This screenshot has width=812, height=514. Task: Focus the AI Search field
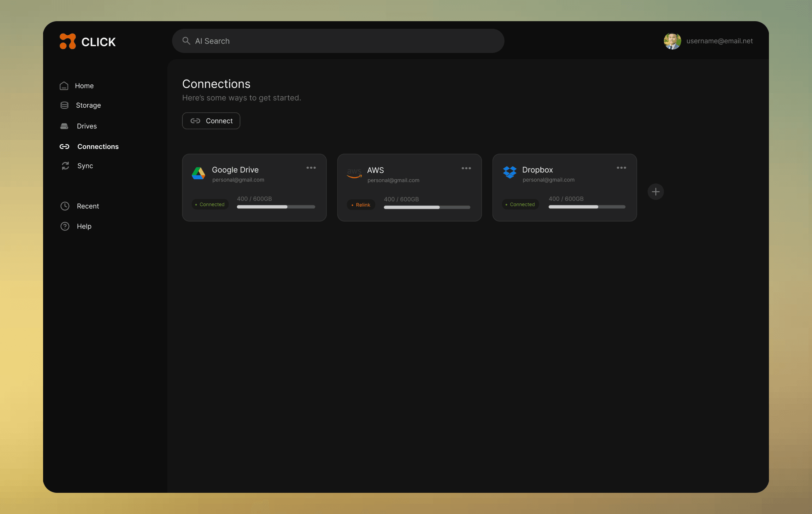338,41
